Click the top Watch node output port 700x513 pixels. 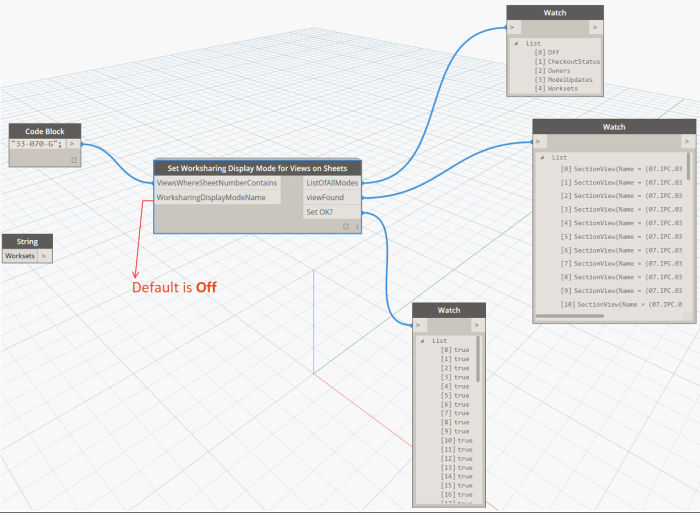point(595,28)
